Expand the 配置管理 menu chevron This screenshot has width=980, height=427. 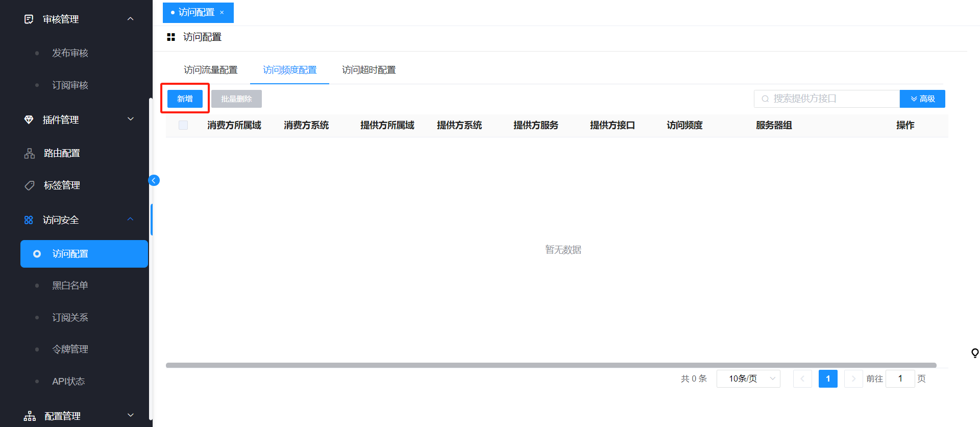tap(130, 415)
